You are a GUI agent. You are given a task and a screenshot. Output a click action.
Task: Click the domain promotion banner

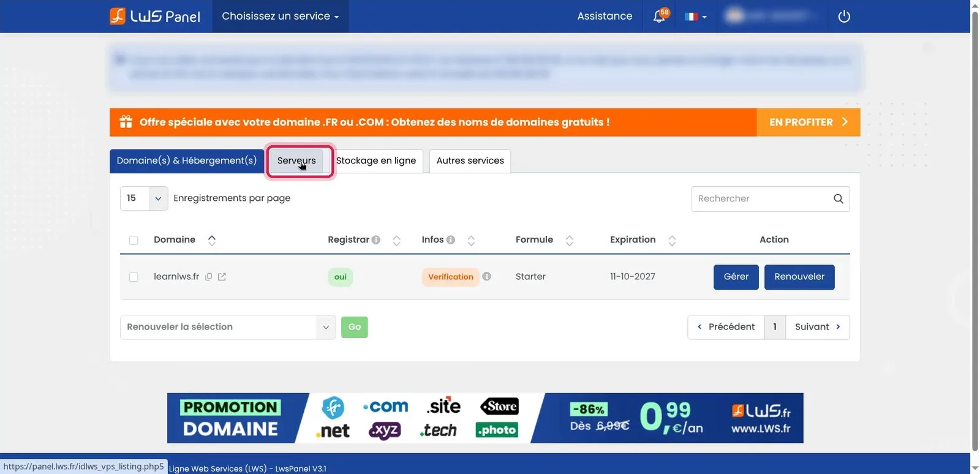coord(485,418)
